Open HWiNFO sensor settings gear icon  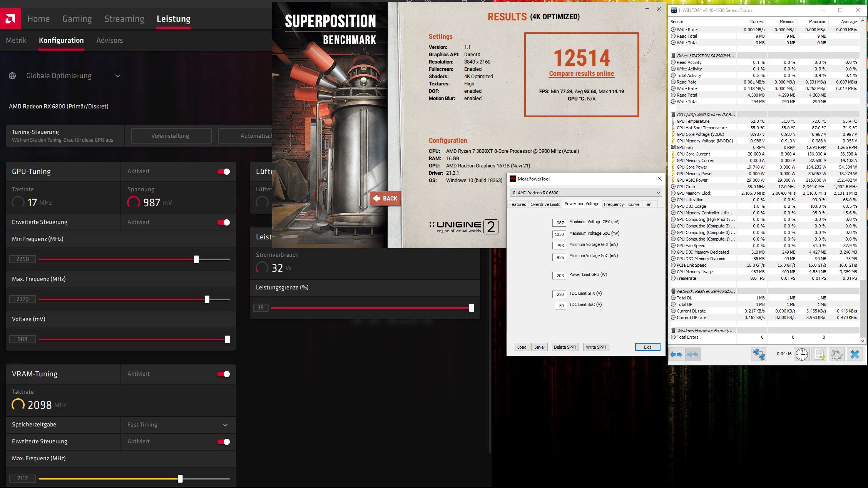click(x=836, y=354)
